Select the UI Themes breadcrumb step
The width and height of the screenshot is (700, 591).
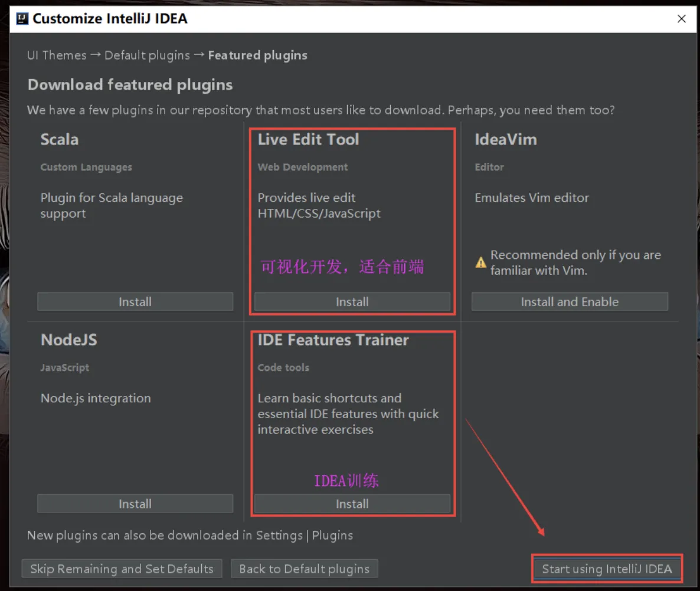click(57, 55)
